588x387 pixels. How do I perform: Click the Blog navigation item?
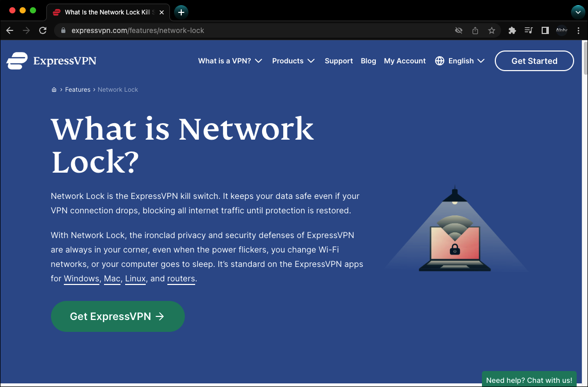(x=368, y=61)
